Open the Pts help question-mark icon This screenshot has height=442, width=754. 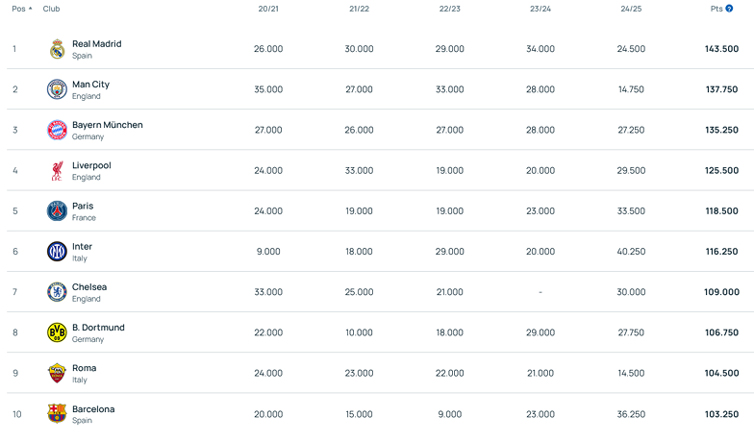(729, 9)
